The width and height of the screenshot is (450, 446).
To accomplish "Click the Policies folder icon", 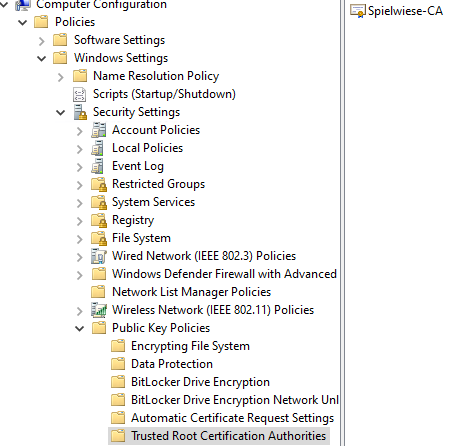I will [41, 22].
